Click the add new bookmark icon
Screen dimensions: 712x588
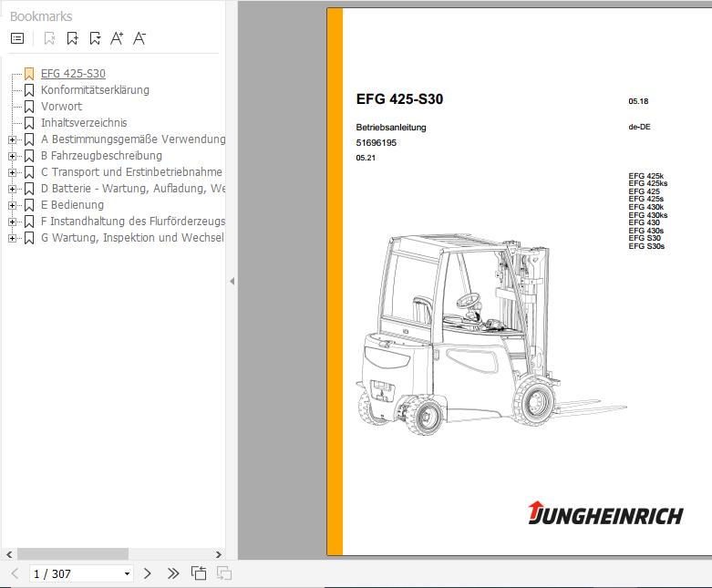(72, 38)
